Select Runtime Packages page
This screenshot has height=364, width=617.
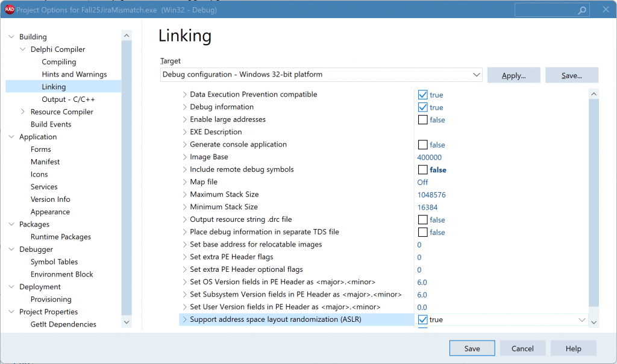[x=61, y=237]
